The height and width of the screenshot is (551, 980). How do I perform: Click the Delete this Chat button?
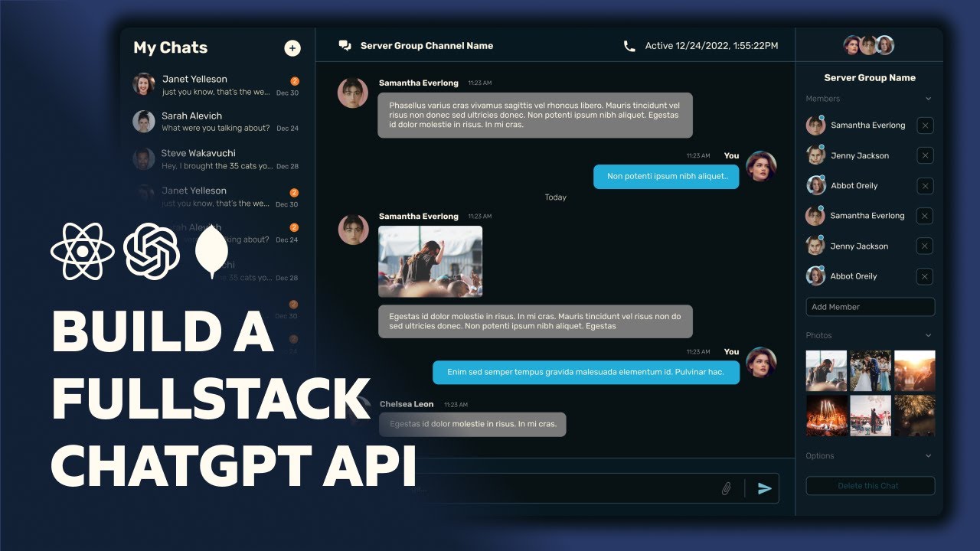[870, 486]
